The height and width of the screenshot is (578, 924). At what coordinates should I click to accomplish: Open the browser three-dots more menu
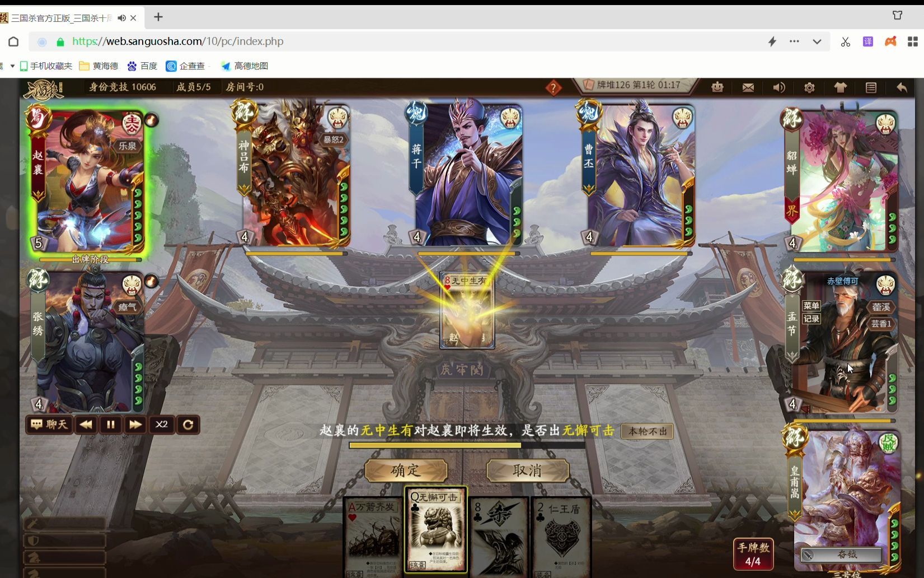[x=794, y=41]
